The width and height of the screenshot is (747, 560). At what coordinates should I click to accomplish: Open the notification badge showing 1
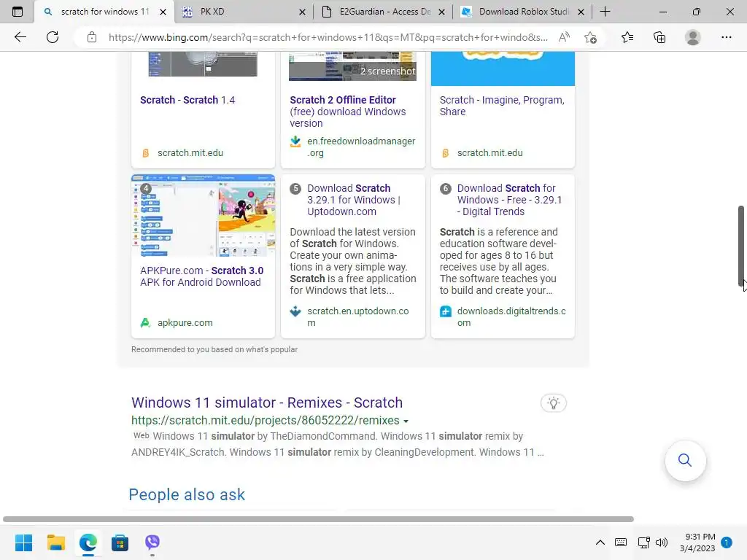[x=727, y=542]
